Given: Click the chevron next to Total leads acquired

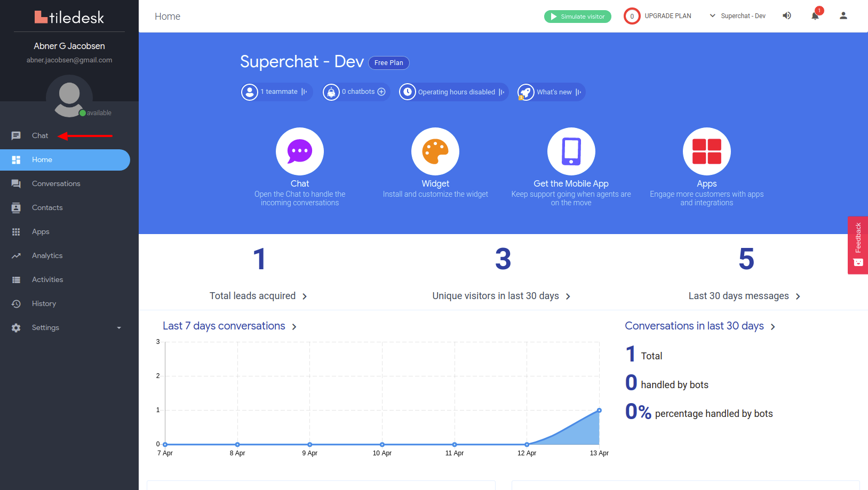Looking at the screenshot, I should (x=305, y=296).
